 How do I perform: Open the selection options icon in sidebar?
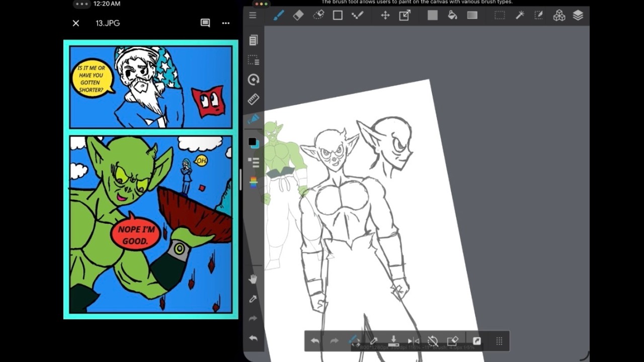(254, 60)
